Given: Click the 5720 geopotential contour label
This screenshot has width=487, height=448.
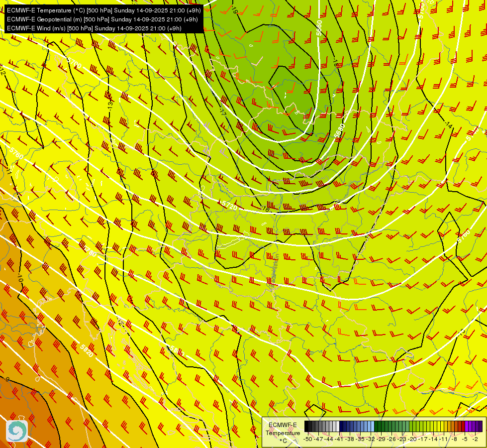Looking at the screenshot, I should pyautogui.click(x=230, y=205).
